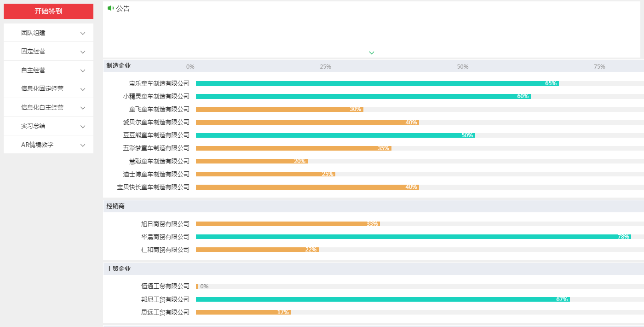Select 爱贝尔童车制造有限公司 company name
This screenshot has width=644, height=327.
click(156, 122)
